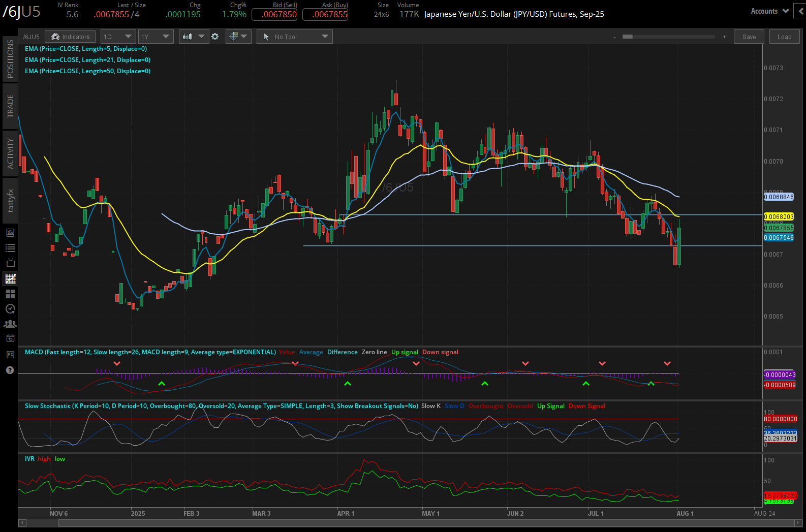The width and height of the screenshot is (806, 532).
Task: Click zoom-out minus next to slider
Action: pos(614,37)
